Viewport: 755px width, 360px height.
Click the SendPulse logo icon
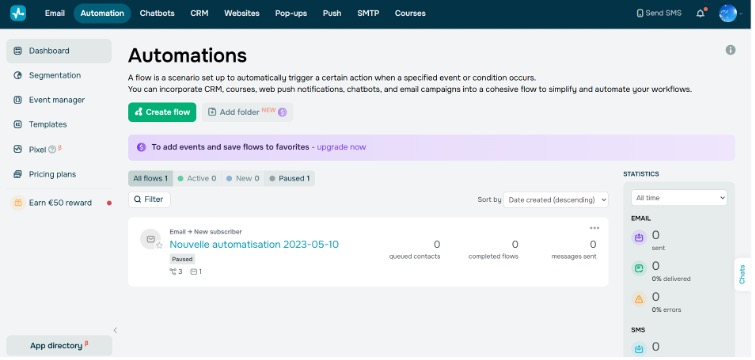(x=18, y=13)
